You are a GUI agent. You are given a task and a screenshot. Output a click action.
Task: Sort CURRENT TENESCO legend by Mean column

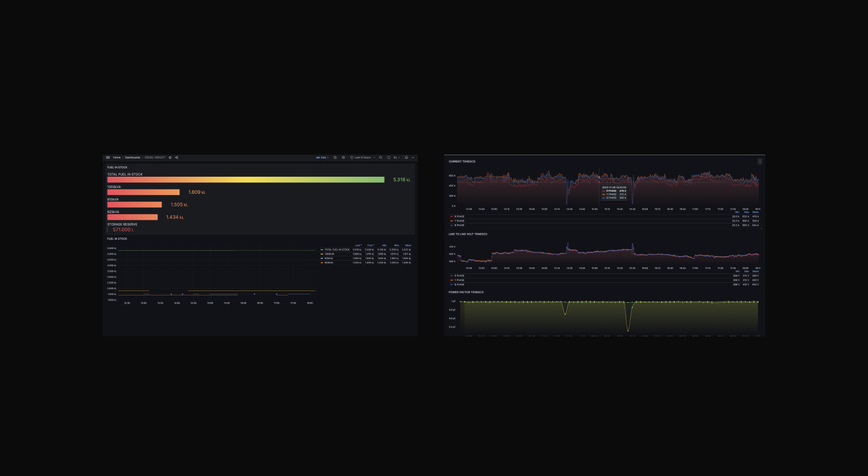[755, 212]
